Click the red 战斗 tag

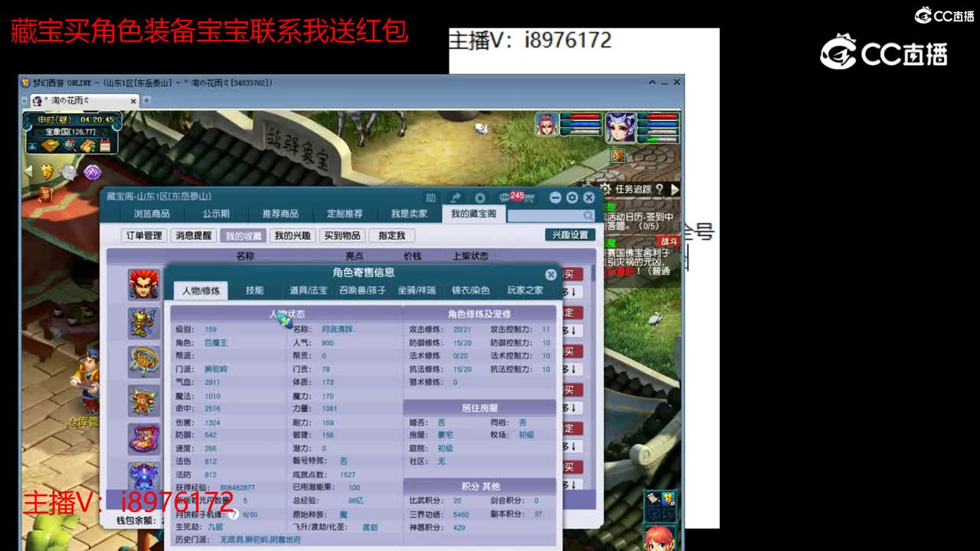pyautogui.click(x=669, y=241)
